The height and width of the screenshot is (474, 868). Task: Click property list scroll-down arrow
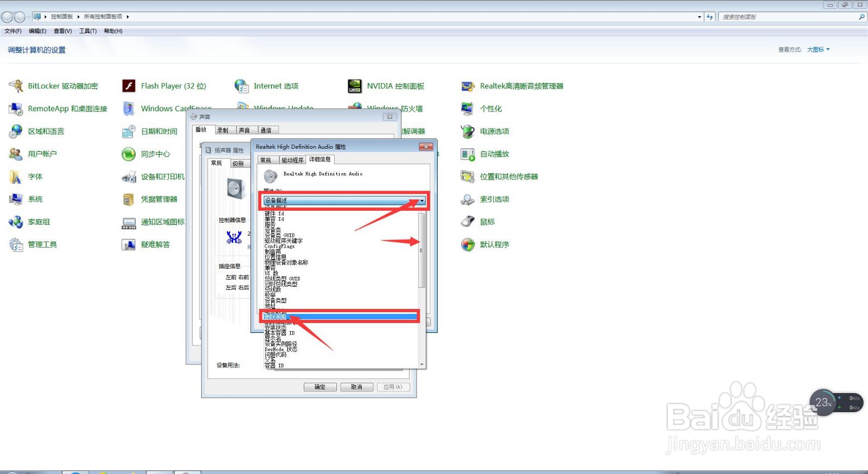tap(422, 365)
